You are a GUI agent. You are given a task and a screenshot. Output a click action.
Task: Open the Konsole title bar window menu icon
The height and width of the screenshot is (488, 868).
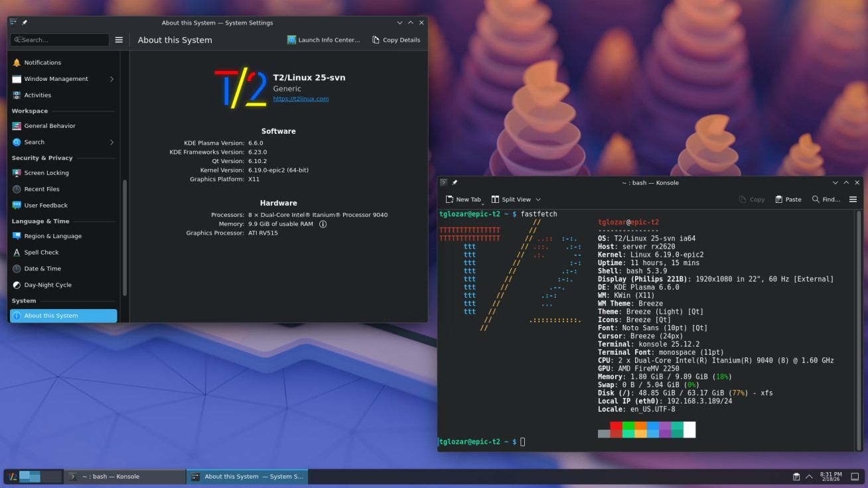coord(443,182)
